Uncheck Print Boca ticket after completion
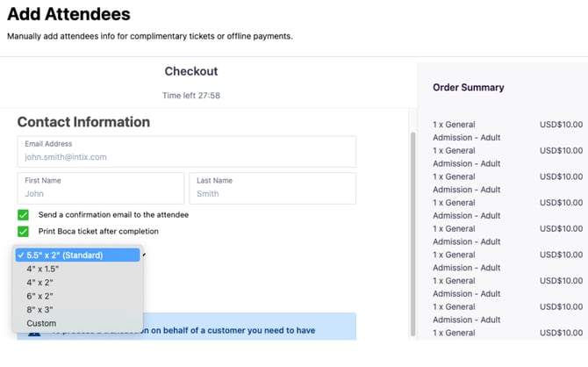The image size is (588, 367). tap(23, 232)
